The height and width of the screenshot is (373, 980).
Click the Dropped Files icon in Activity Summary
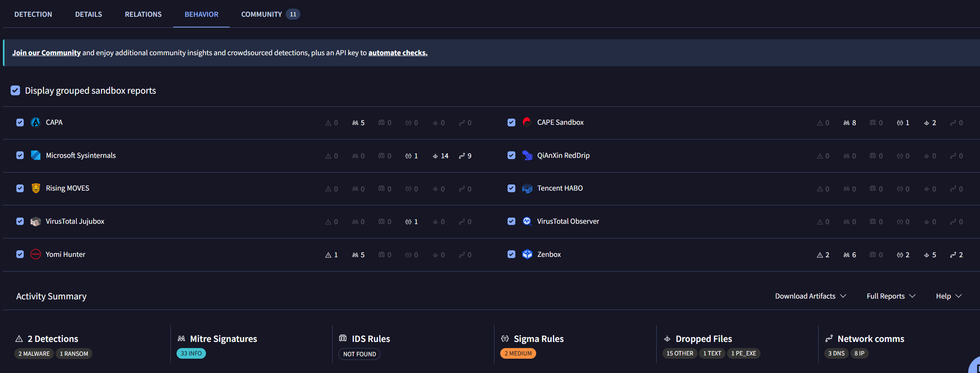tap(667, 339)
